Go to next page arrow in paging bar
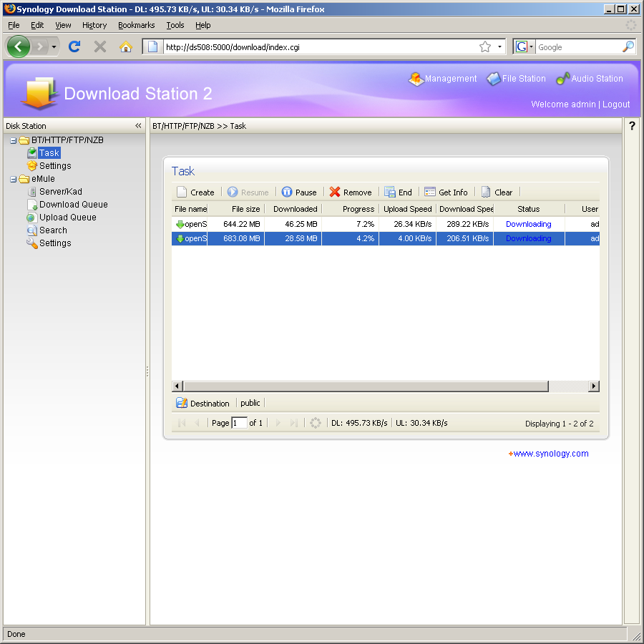644x644 pixels. pyautogui.click(x=278, y=423)
